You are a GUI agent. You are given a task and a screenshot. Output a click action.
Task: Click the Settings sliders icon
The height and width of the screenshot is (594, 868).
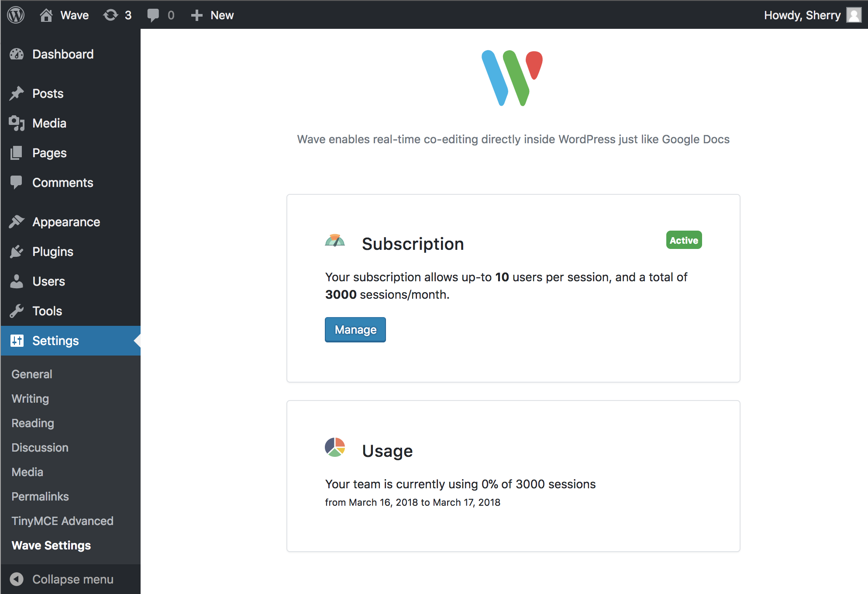click(17, 341)
